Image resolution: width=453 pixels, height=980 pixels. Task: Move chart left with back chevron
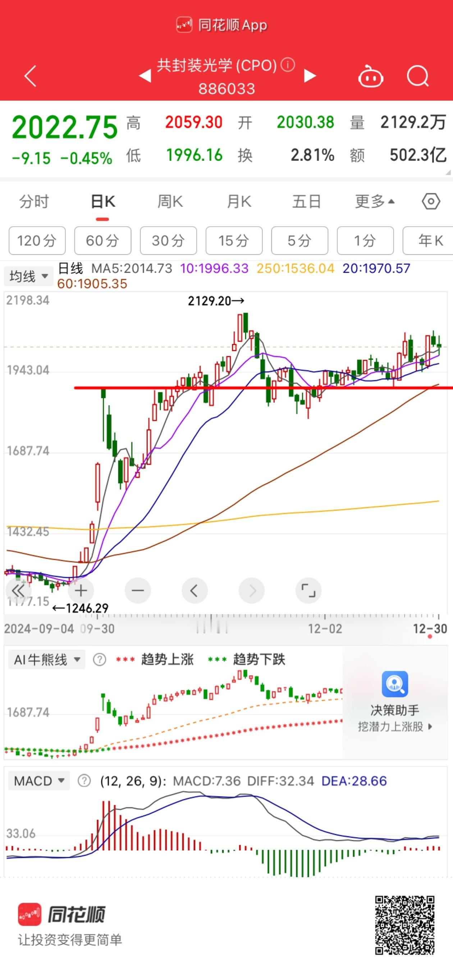point(195,591)
